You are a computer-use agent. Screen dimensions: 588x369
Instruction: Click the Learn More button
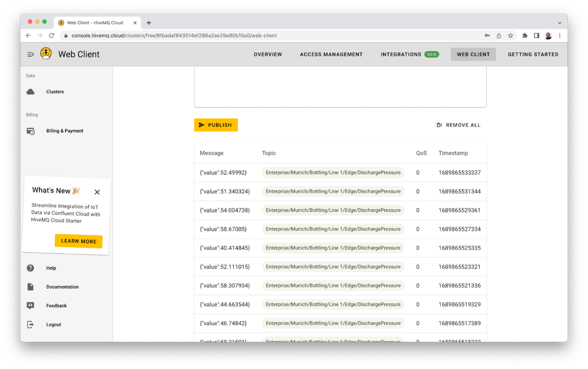click(78, 241)
